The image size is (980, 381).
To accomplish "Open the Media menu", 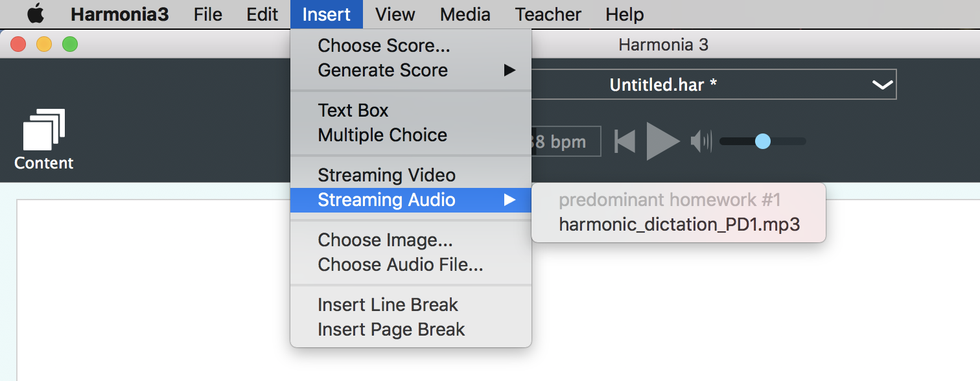I will point(465,14).
